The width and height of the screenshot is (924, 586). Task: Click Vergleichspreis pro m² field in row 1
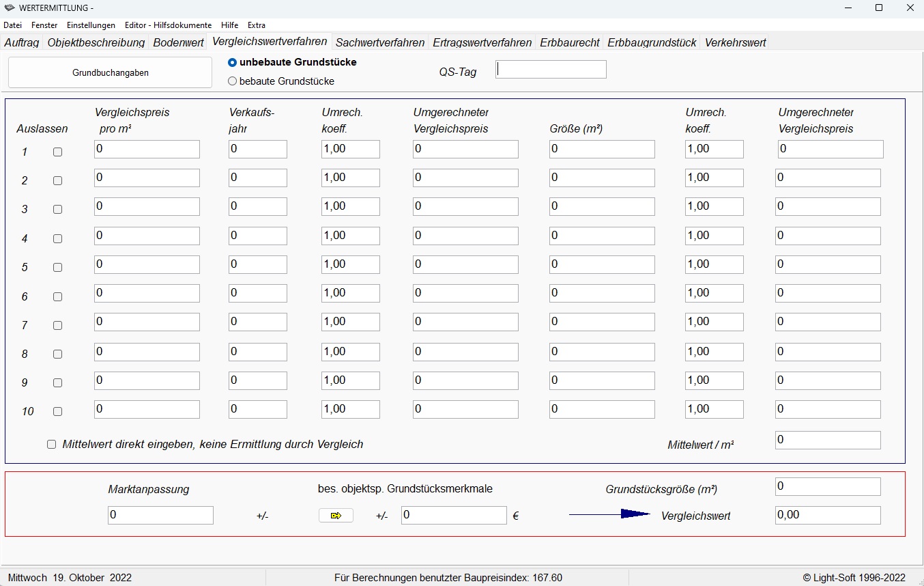[x=147, y=149]
